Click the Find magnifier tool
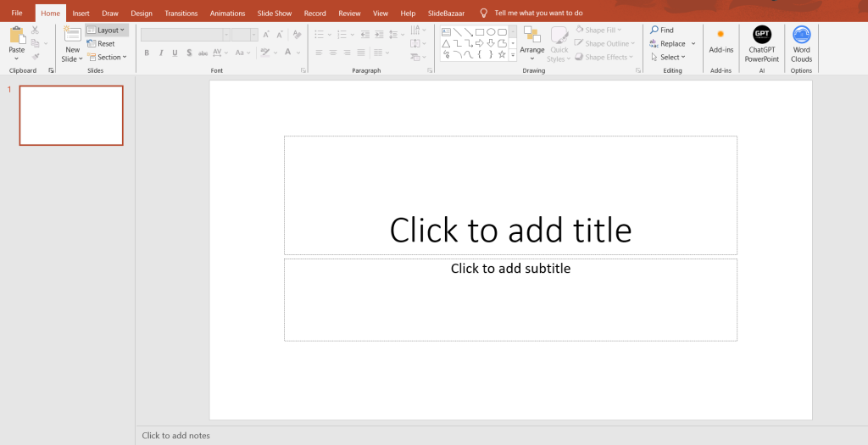The image size is (868, 445). point(662,30)
